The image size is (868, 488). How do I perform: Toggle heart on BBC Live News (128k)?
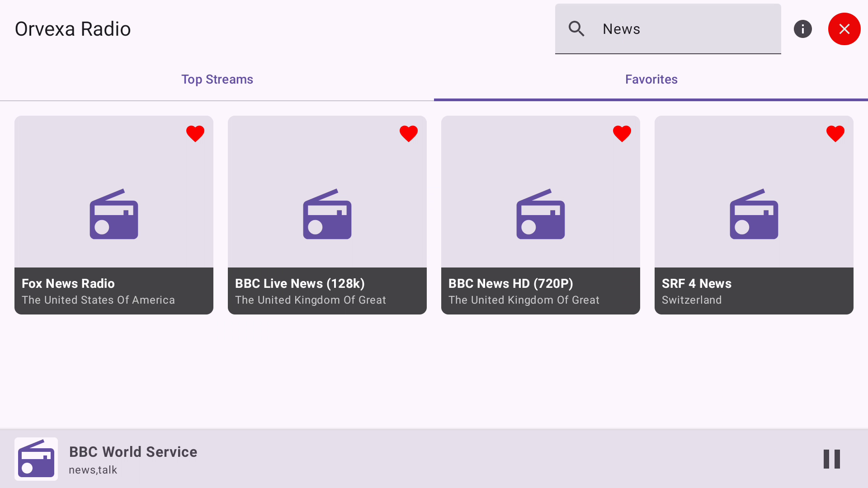tap(409, 134)
